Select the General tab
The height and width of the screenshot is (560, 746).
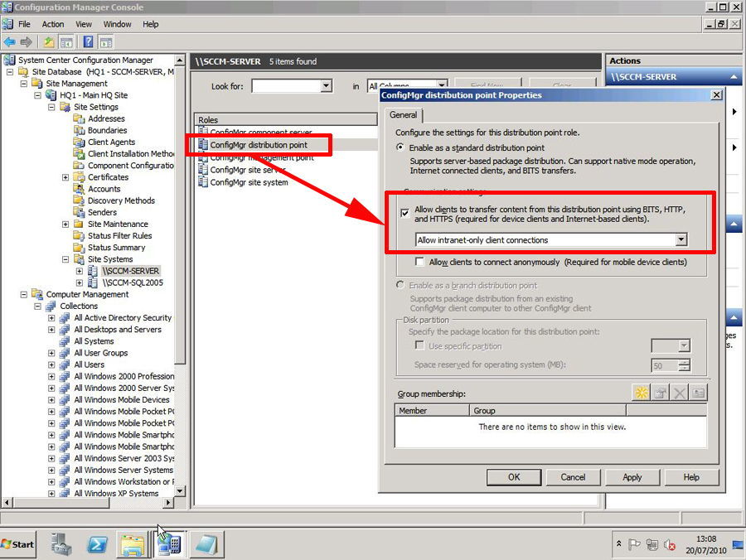coord(403,114)
